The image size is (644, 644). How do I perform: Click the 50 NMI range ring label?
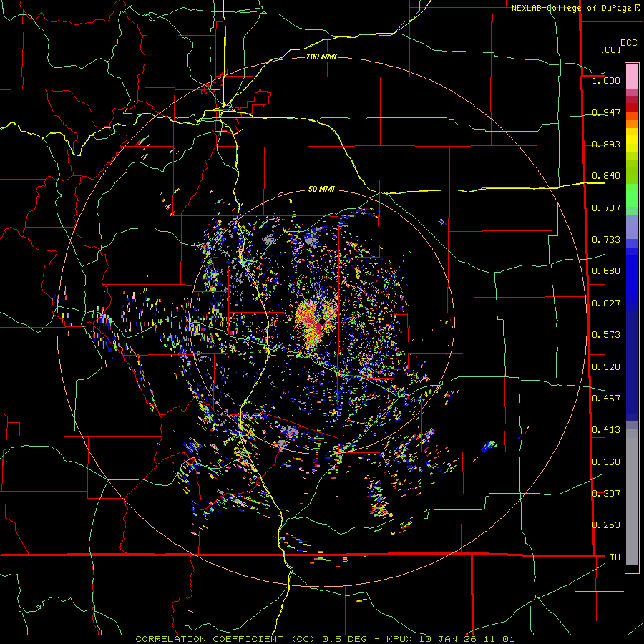321,189
